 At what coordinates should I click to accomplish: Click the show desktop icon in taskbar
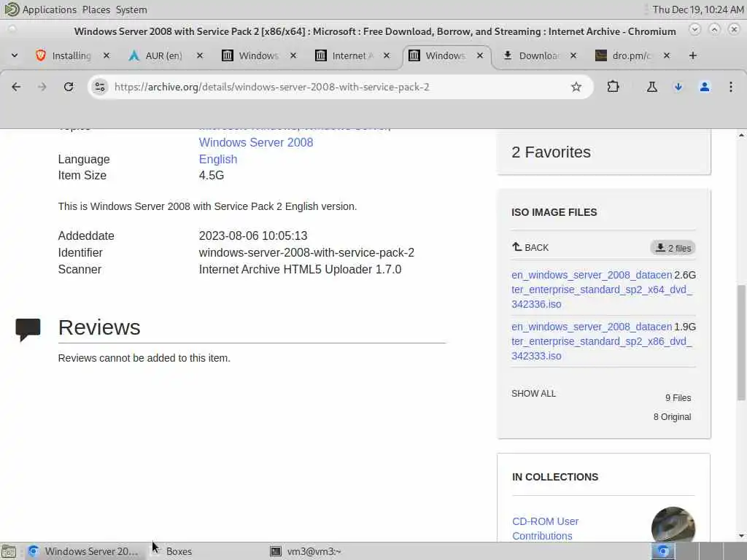click(x=9, y=551)
